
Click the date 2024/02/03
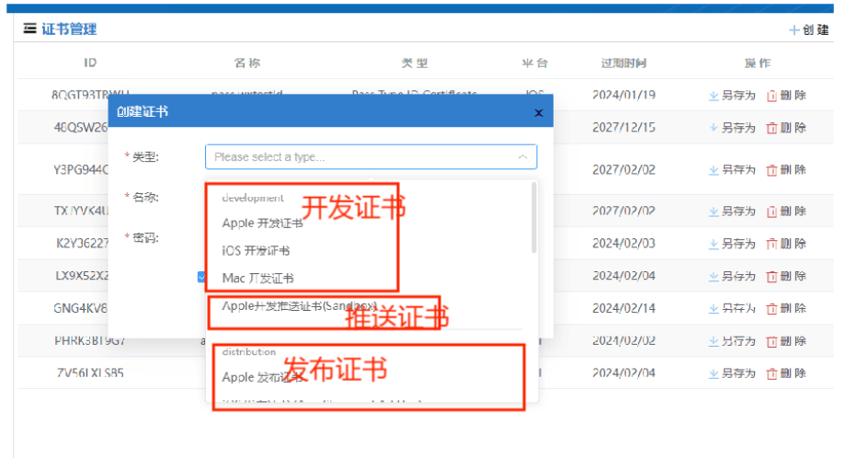coord(623,244)
